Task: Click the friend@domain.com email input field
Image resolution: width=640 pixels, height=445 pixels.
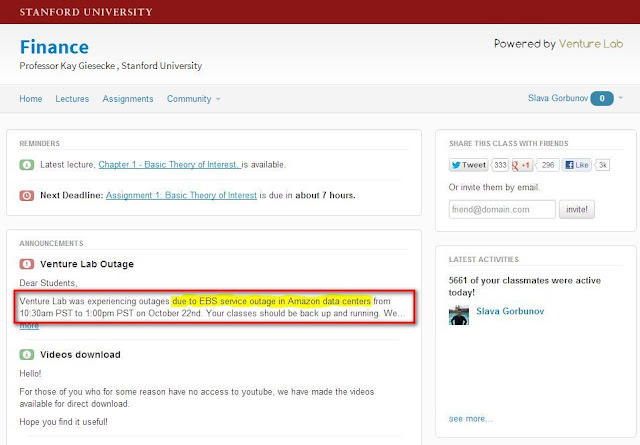Action: point(502,209)
